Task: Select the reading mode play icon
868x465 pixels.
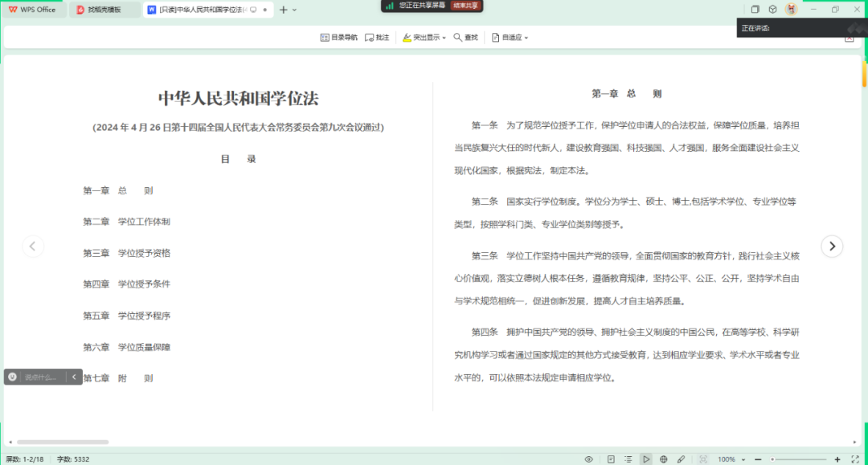Action: tap(646, 459)
